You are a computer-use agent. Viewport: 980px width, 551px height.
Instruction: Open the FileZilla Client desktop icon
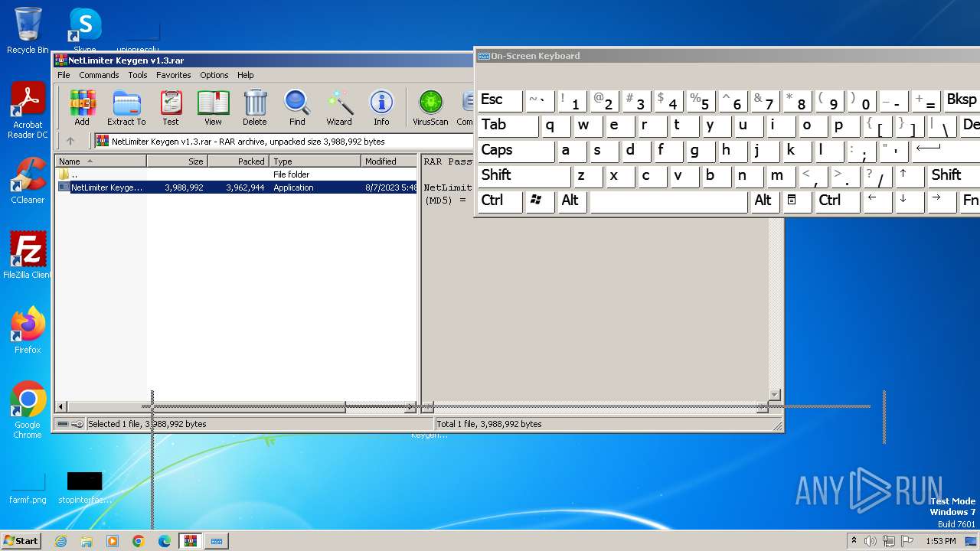pos(28,256)
